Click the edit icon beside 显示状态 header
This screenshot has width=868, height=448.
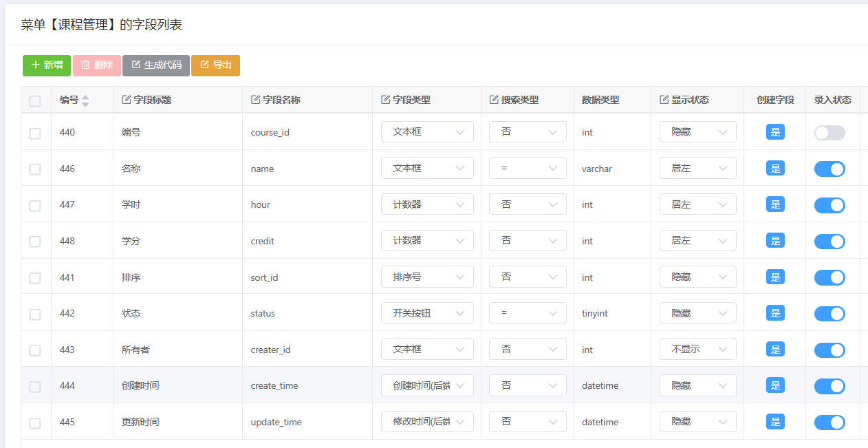[664, 100]
